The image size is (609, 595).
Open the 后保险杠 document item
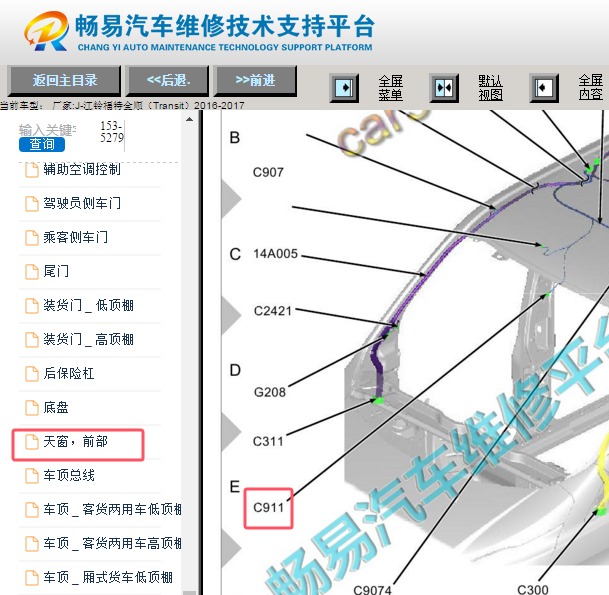(69, 373)
